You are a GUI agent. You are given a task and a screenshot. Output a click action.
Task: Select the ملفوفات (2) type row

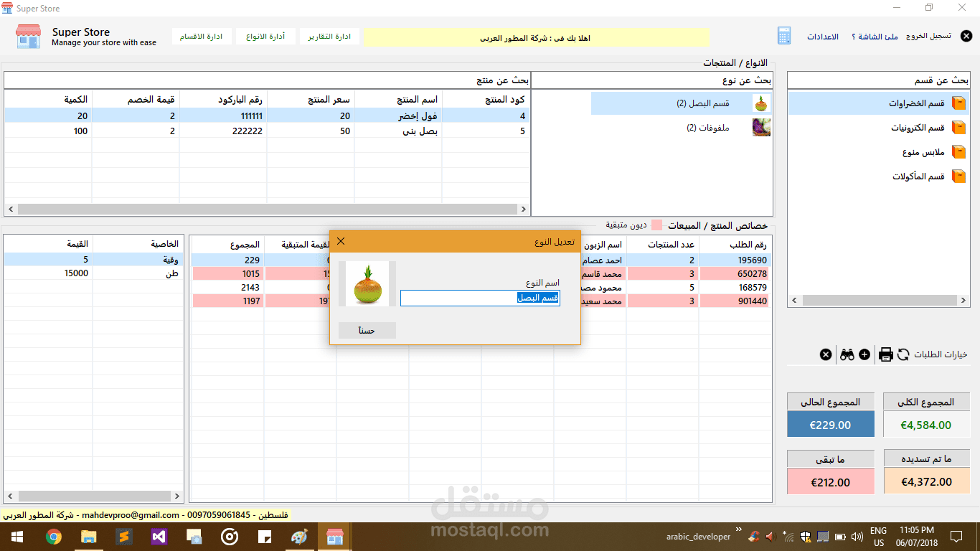[682, 128]
